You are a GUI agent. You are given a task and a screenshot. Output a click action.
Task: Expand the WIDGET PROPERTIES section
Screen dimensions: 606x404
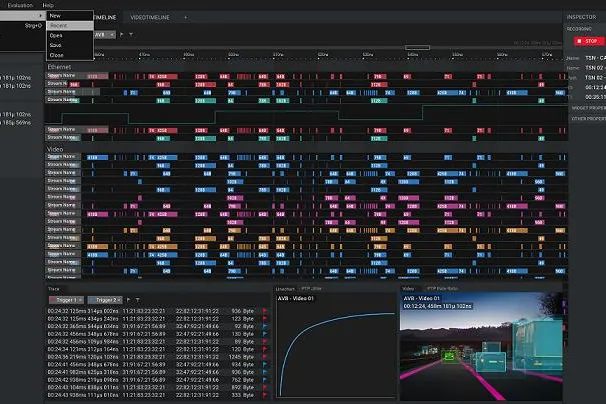589,108
